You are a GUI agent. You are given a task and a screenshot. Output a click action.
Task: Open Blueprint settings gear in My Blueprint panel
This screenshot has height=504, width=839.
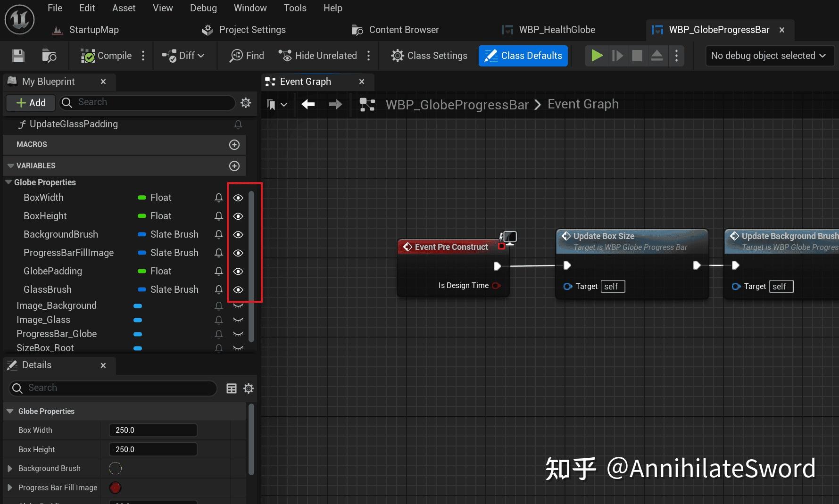(245, 102)
